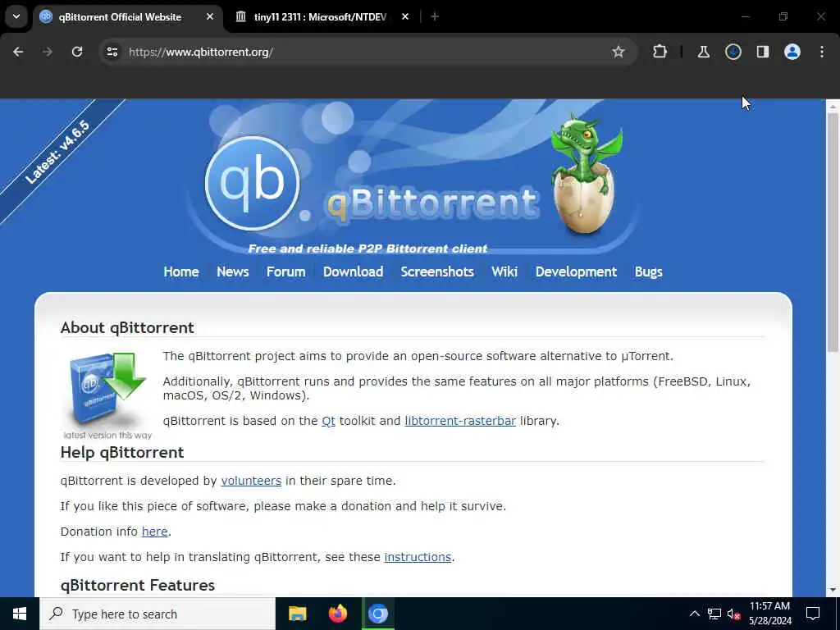Click the page vertical scrollbar thumb

click(x=832, y=232)
